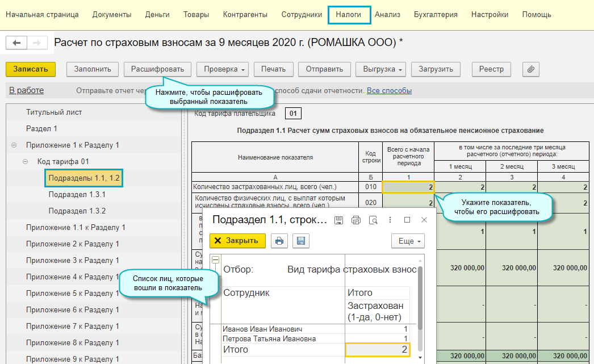594x364 pixels.
Task: Click the Расшифровать button
Action: tap(158, 69)
